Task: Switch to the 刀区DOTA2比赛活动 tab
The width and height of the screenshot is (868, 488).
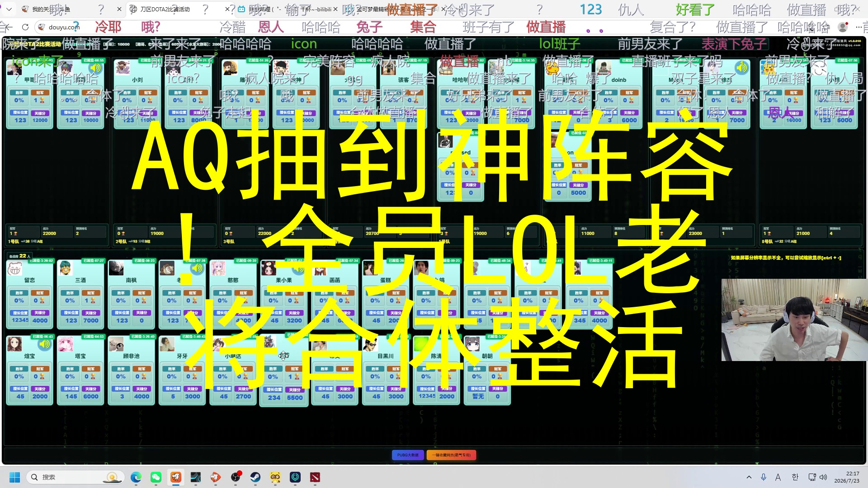Action: (x=179, y=9)
